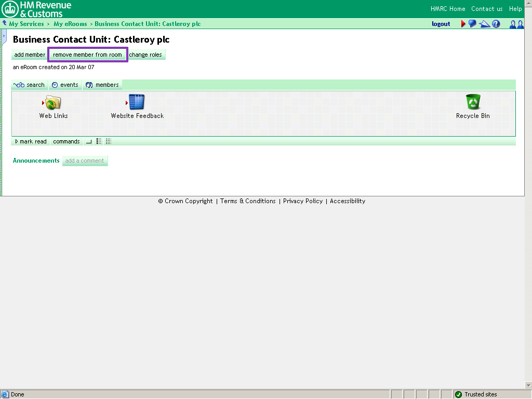Viewport: 532px width, 399px height.
Task: Open the Website Feedback database icon
Action: 137,102
